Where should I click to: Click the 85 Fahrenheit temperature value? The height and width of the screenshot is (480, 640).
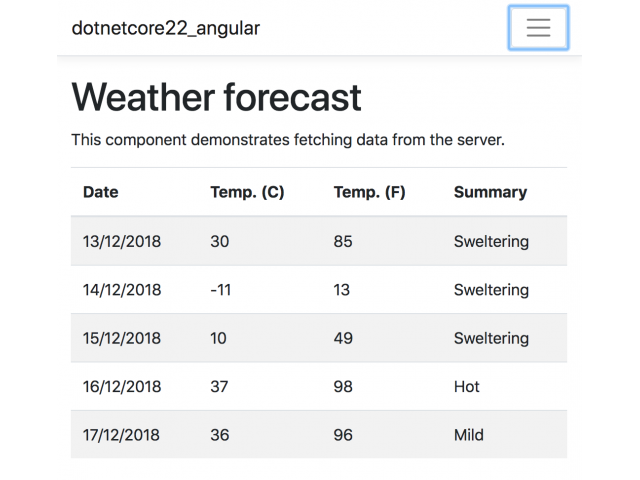point(343,241)
